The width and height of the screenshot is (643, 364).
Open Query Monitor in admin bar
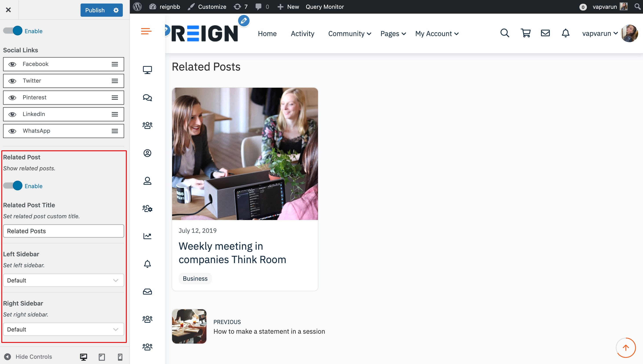[325, 7]
